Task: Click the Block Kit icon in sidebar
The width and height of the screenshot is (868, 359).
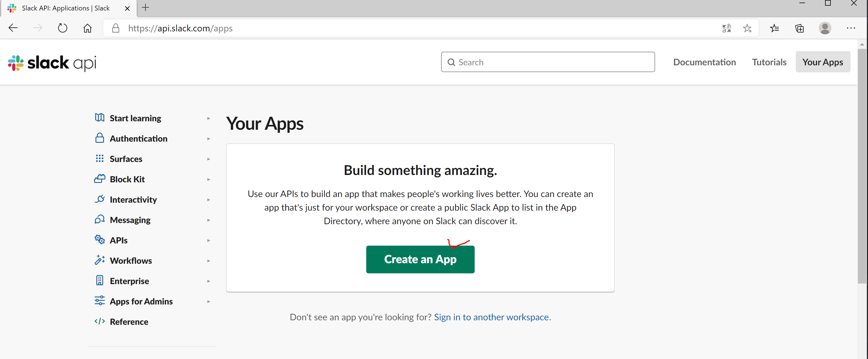Action: (99, 179)
